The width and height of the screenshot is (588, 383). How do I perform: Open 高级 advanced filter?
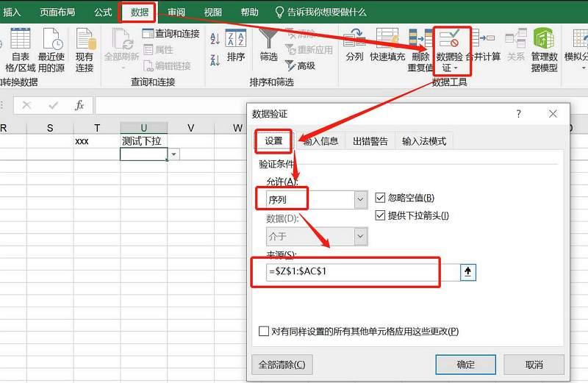click(x=300, y=65)
